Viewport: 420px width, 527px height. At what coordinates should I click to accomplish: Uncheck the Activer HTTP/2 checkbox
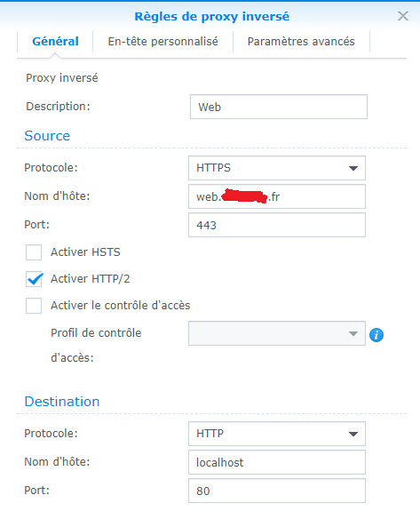tap(34, 279)
